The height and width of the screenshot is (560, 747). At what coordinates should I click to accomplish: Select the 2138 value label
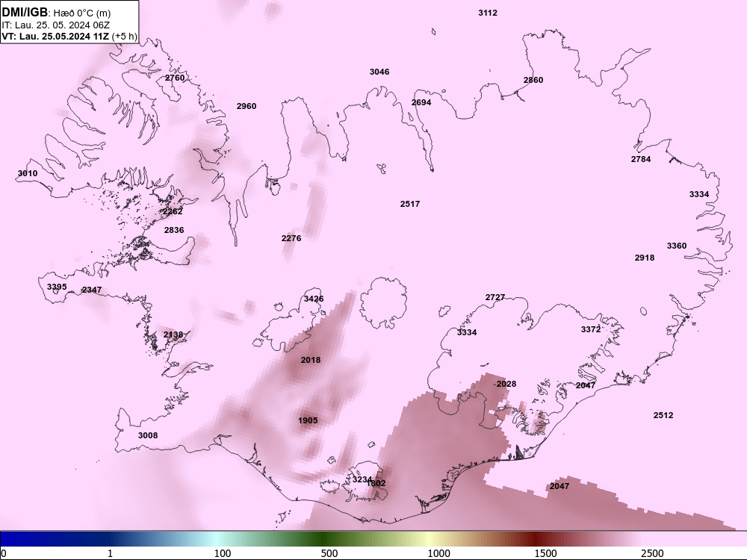click(x=173, y=335)
